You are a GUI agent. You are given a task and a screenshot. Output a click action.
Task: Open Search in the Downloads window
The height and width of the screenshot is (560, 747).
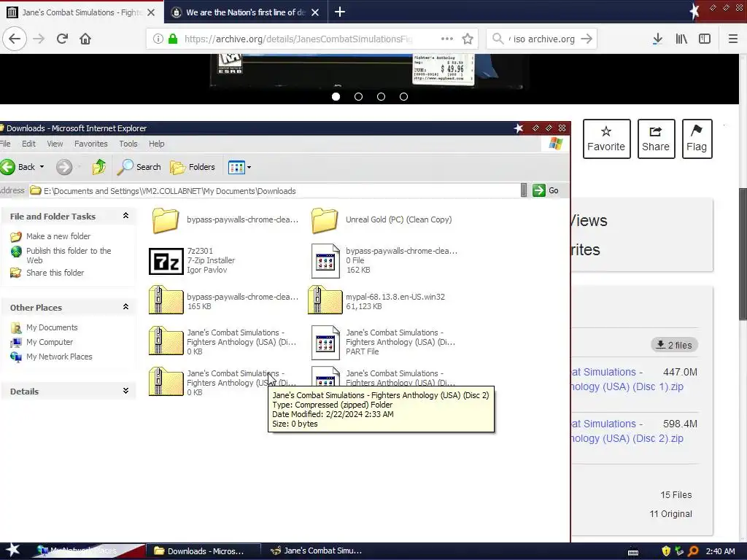(x=139, y=167)
